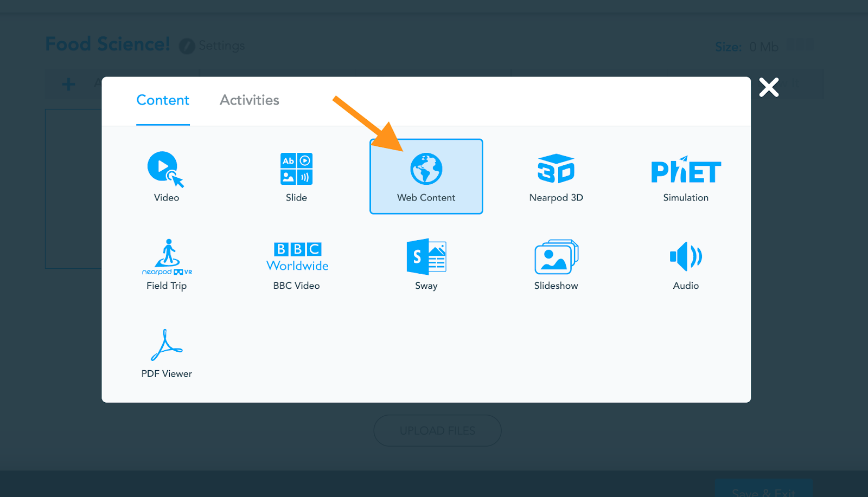Select the Video content option
Viewport: 868px width, 497px height.
coord(166,177)
